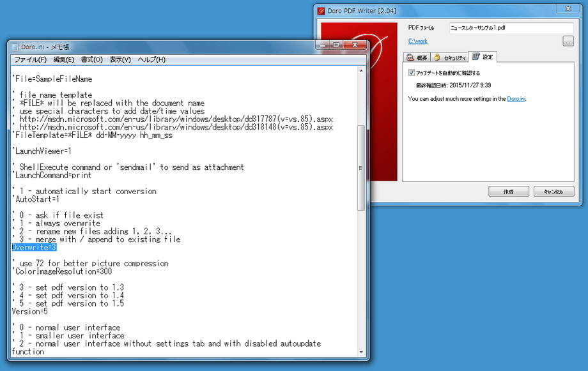Click the "5 - set pdf version to 1.5" line
Viewport: 588px width, 371px height.
68,303
